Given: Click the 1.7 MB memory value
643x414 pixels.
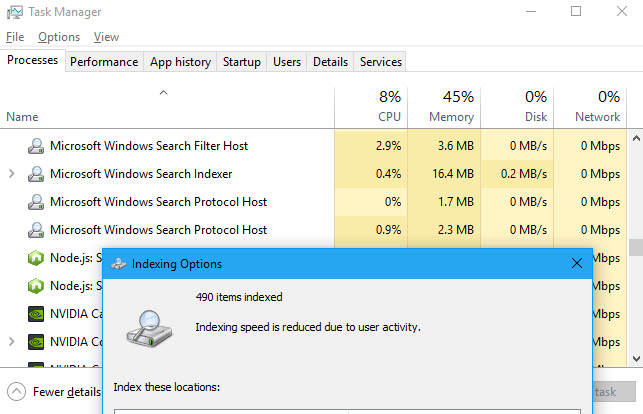Looking at the screenshot, I should pos(456,202).
